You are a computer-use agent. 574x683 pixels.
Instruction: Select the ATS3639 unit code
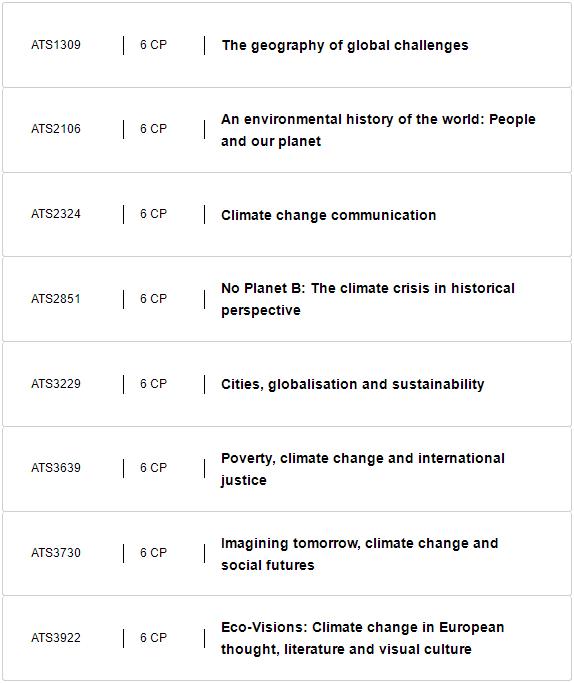click(x=56, y=468)
